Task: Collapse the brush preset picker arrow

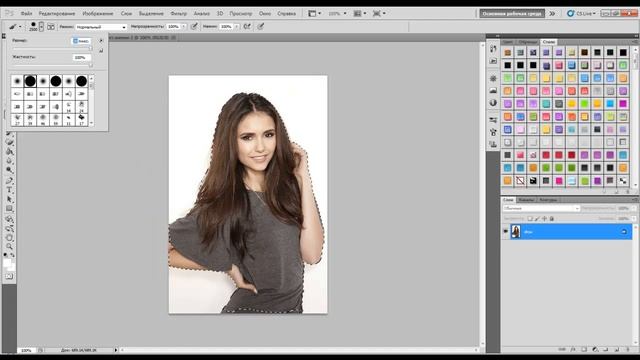Action: pyautogui.click(x=41, y=27)
